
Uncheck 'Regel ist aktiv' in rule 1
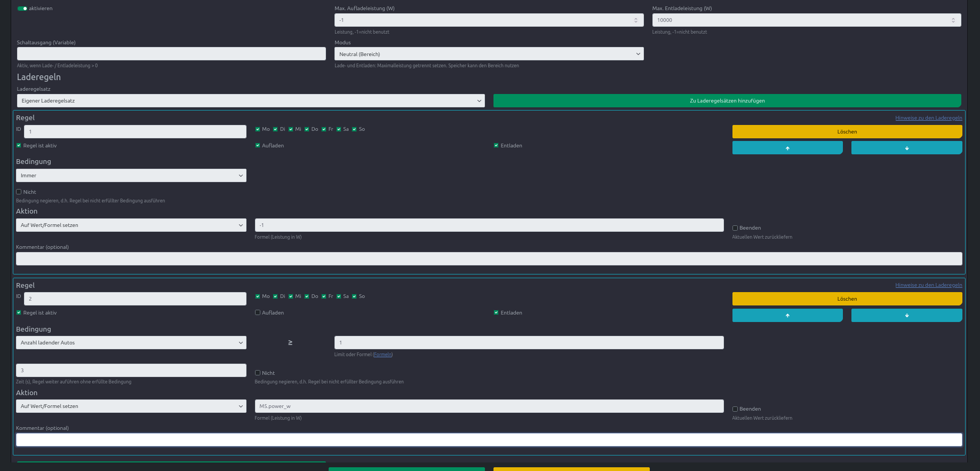[x=19, y=145]
